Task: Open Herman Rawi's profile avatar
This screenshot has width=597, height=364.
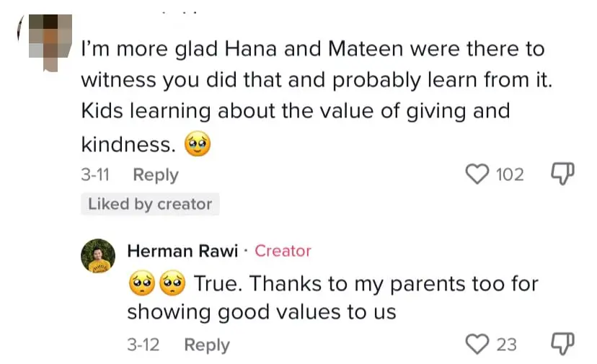Action: click(99, 256)
